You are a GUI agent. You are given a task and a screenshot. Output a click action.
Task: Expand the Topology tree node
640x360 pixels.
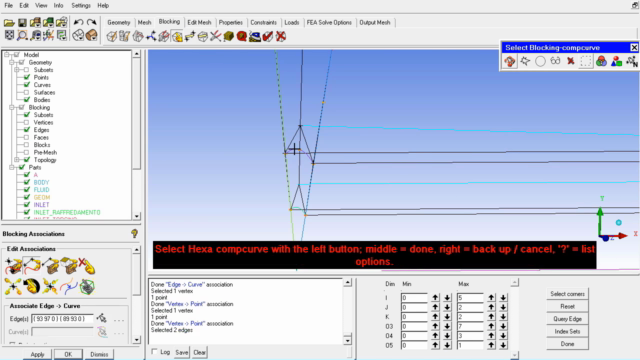click(x=17, y=160)
